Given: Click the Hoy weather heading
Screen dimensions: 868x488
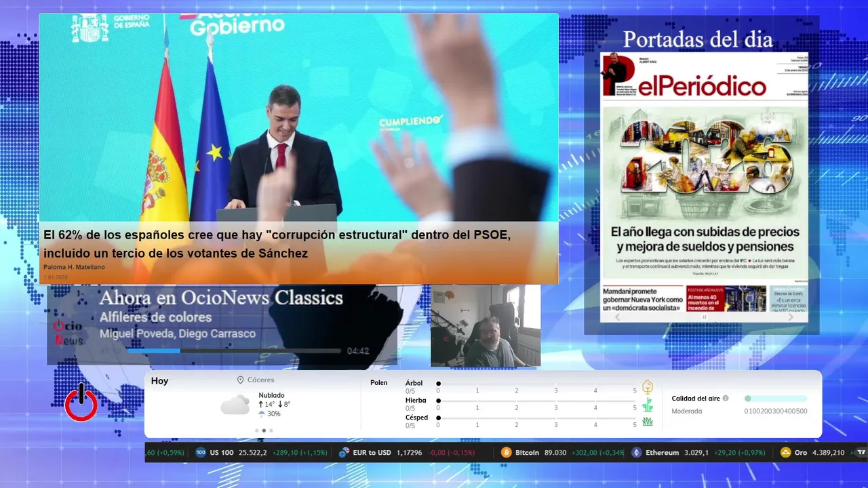Looking at the screenshot, I should pos(159,381).
